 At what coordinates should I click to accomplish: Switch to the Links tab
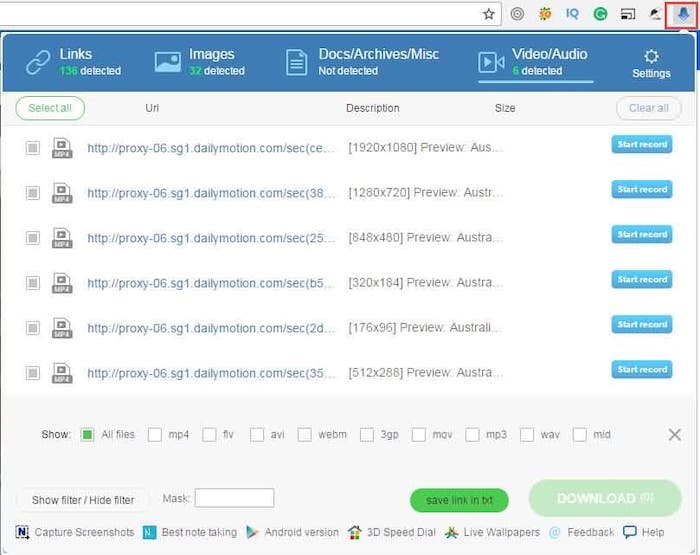tap(73, 62)
